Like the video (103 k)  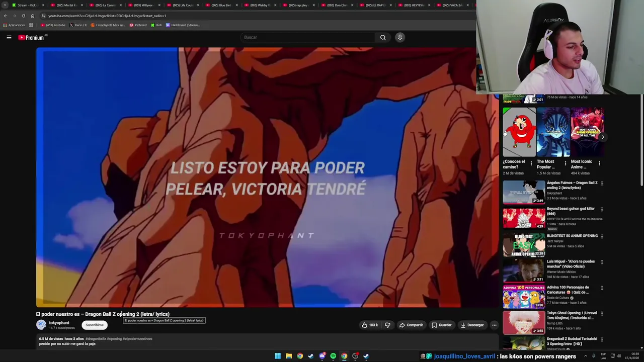tap(369, 325)
